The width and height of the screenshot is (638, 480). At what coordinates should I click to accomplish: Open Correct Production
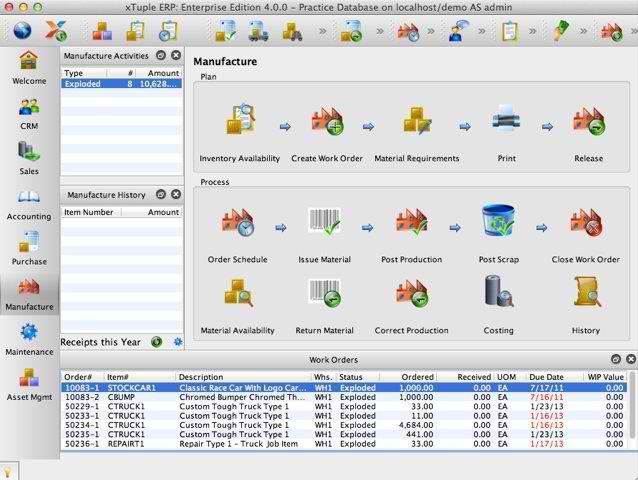(412, 293)
